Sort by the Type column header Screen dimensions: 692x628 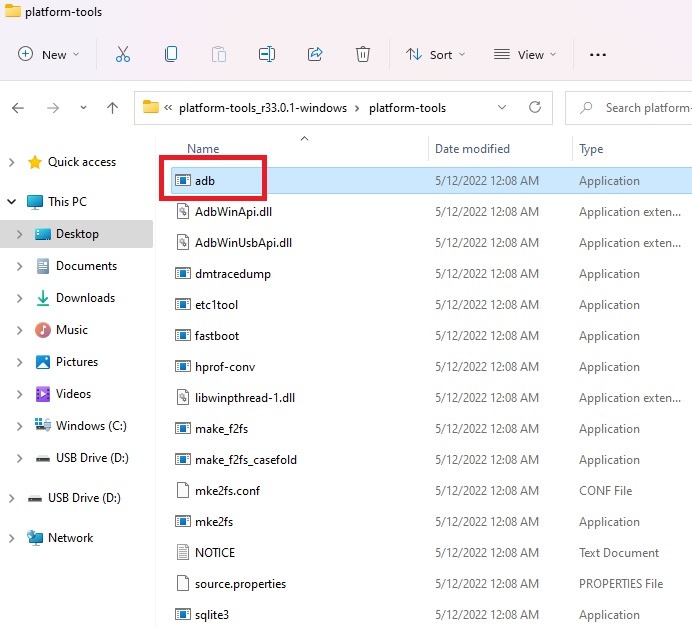[x=591, y=149]
